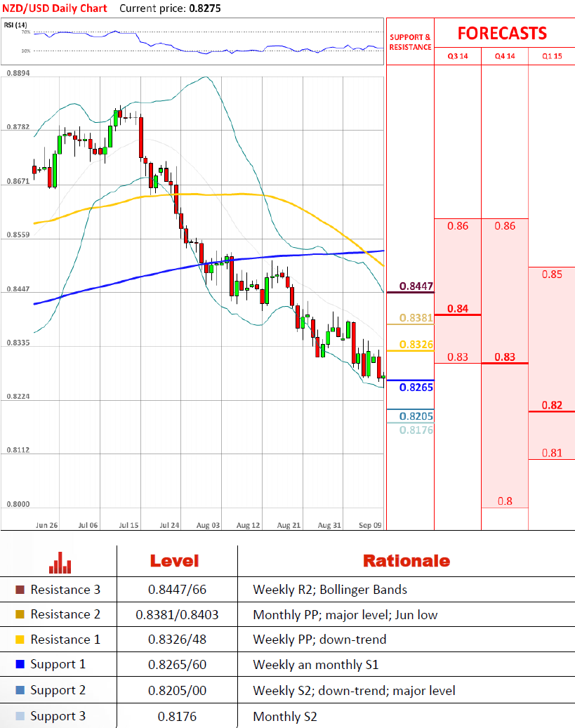Click the 0.8326 resistance level label

(x=416, y=345)
